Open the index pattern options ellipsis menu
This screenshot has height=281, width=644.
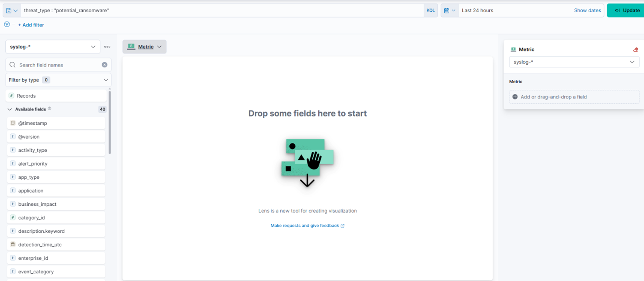(x=107, y=47)
